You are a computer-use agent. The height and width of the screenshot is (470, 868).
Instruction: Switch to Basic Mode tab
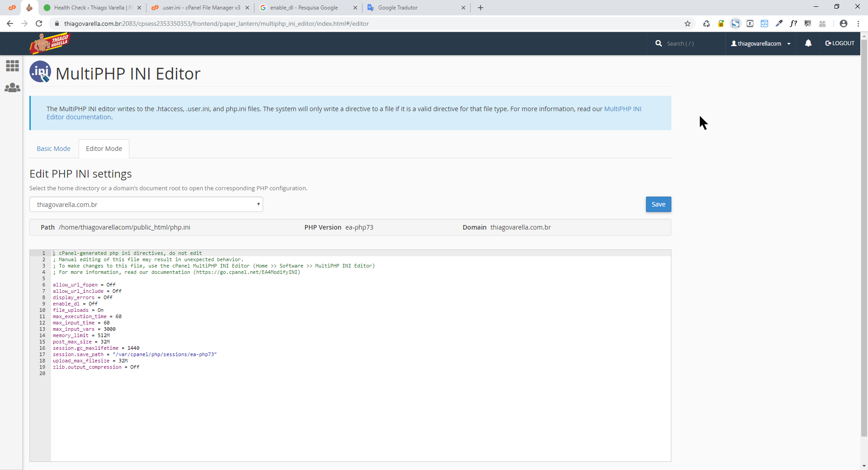pyautogui.click(x=53, y=149)
